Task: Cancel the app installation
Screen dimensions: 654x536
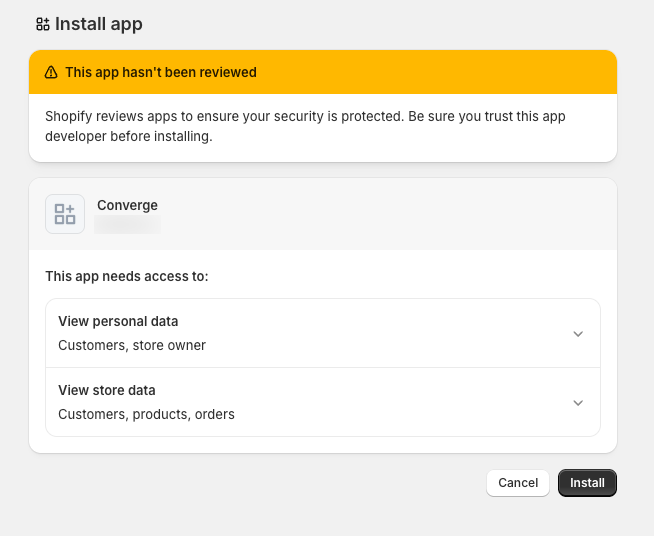Action: click(518, 483)
